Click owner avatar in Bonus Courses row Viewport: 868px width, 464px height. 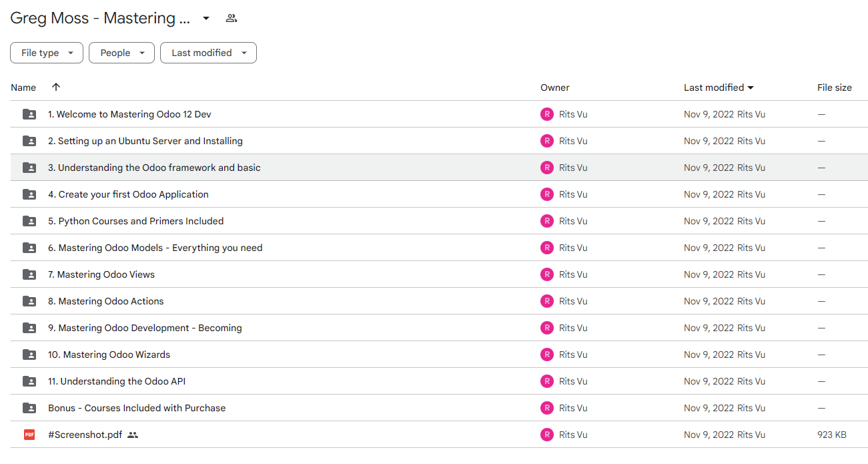point(547,408)
